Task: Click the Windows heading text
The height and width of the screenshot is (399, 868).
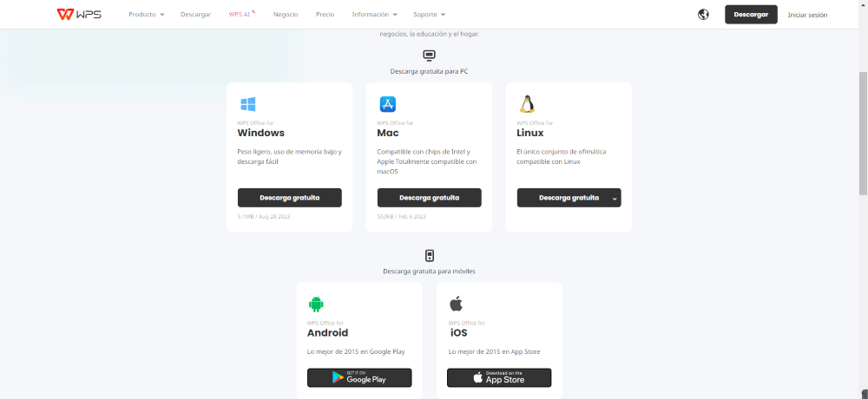Action: 260,133
